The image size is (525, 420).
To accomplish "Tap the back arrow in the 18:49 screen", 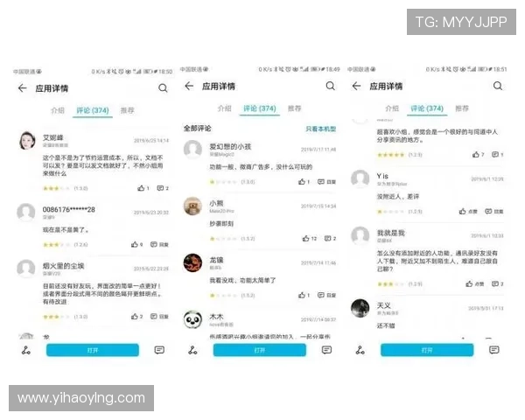I will (x=189, y=86).
